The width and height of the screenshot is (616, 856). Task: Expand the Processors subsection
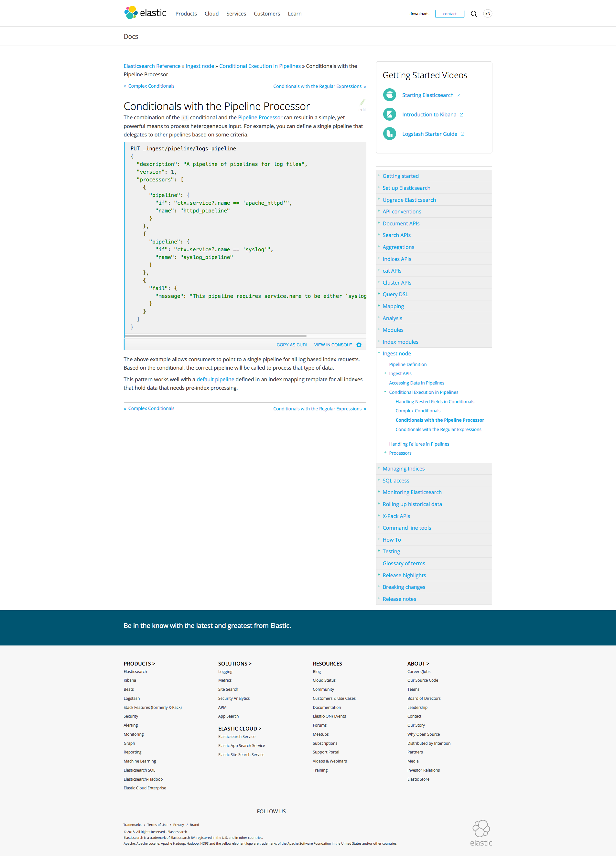click(385, 452)
